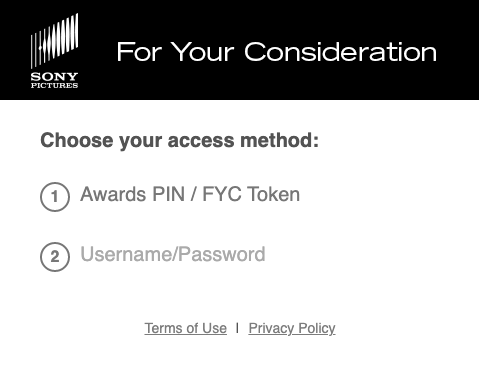Click the word Privacy in the footer
Image resolution: width=479 pixels, height=367 pixels.
[271, 329]
